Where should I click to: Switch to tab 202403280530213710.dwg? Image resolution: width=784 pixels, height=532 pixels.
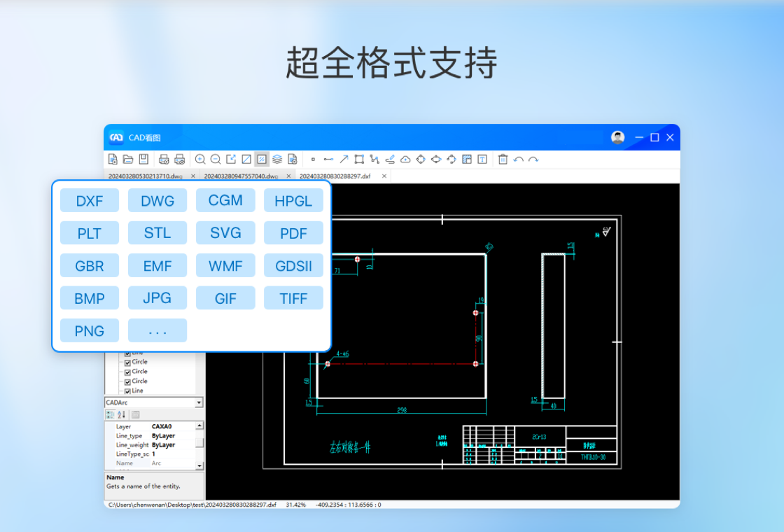pyautogui.click(x=146, y=176)
